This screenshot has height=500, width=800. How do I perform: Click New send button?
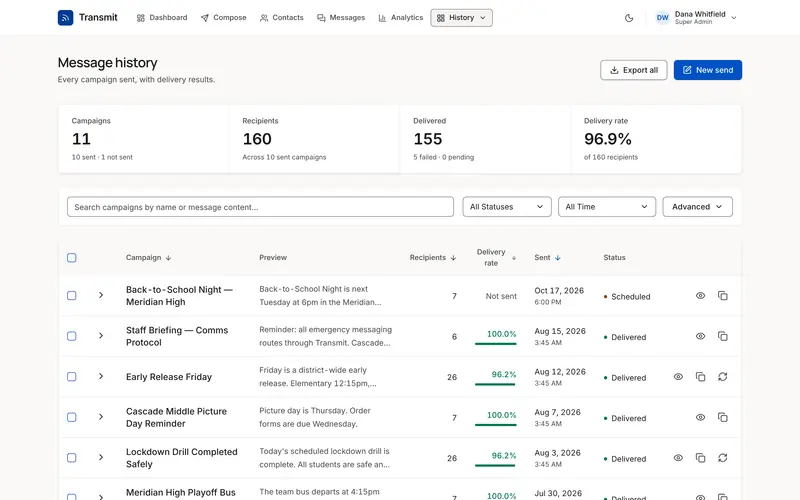(x=708, y=70)
